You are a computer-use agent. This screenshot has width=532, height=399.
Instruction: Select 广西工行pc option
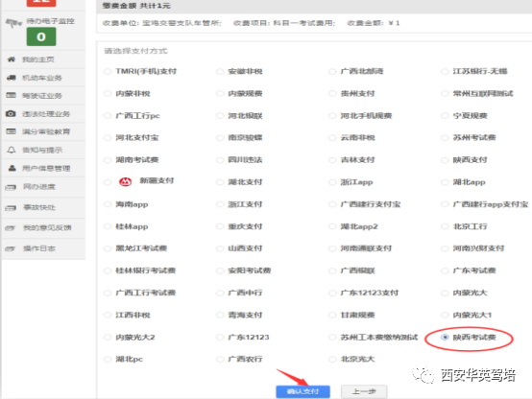click(108, 116)
